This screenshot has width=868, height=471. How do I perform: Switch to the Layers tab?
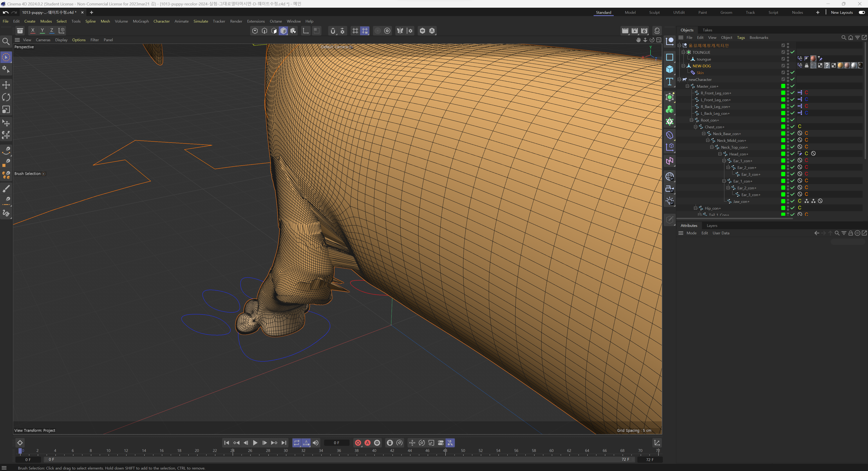(712, 226)
